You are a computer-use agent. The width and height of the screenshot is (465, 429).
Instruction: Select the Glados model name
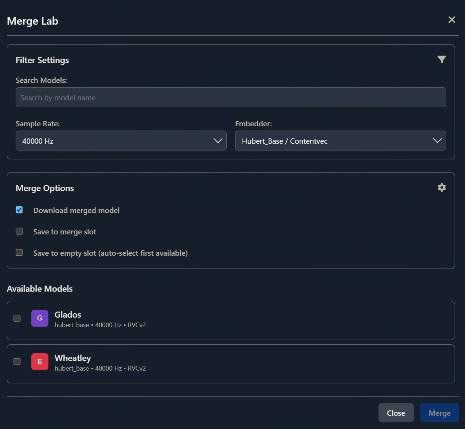tap(68, 315)
